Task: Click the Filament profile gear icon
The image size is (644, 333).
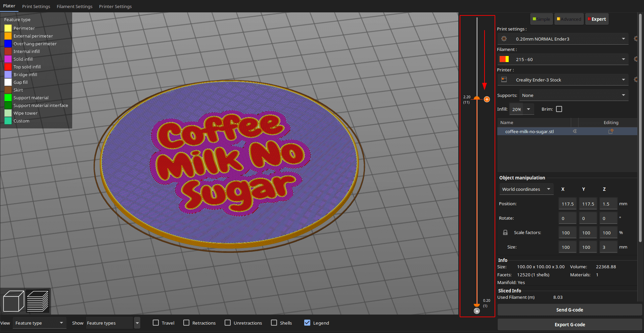Action: (x=636, y=59)
